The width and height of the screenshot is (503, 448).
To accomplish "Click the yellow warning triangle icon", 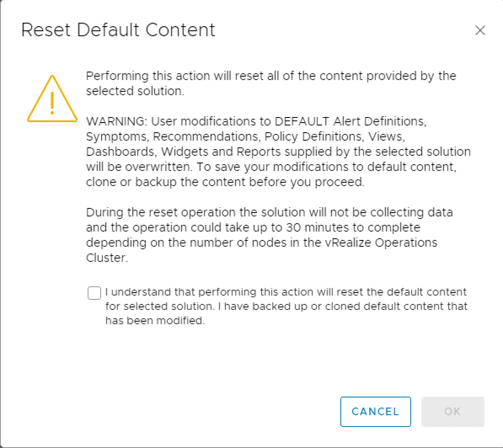I will (52, 99).
